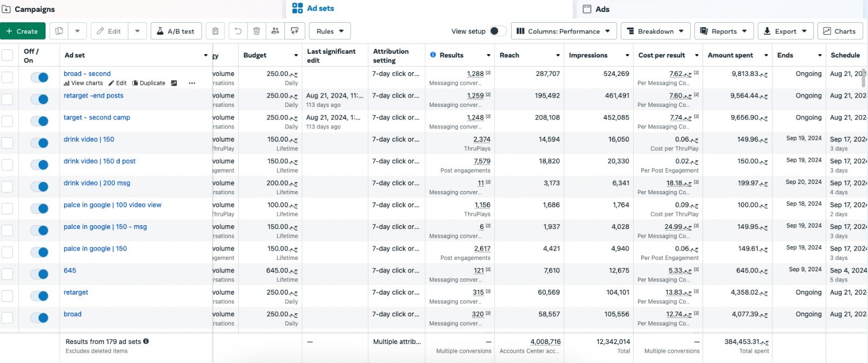Select the checkbox for 'drink video | 150'
868x363 pixels.
(8, 143)
